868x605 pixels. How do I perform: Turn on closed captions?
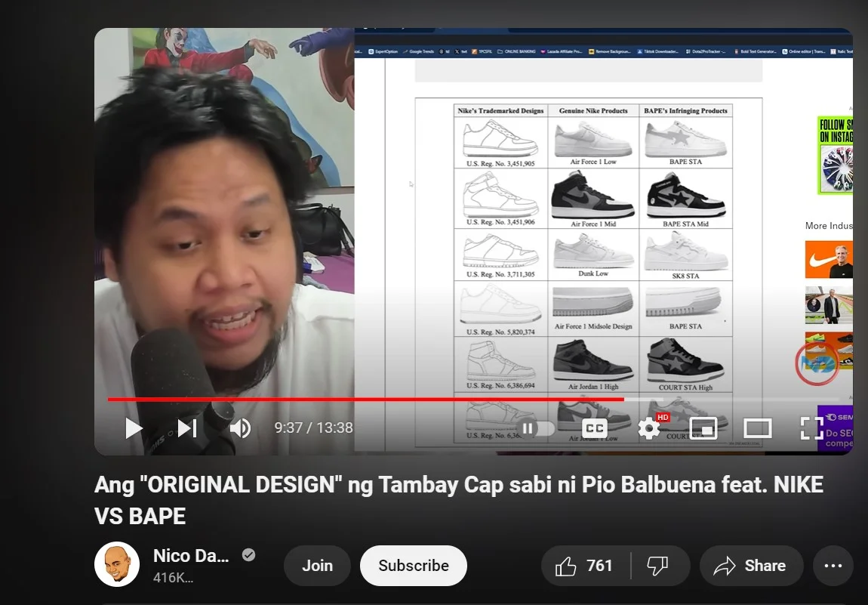(595, 428)
